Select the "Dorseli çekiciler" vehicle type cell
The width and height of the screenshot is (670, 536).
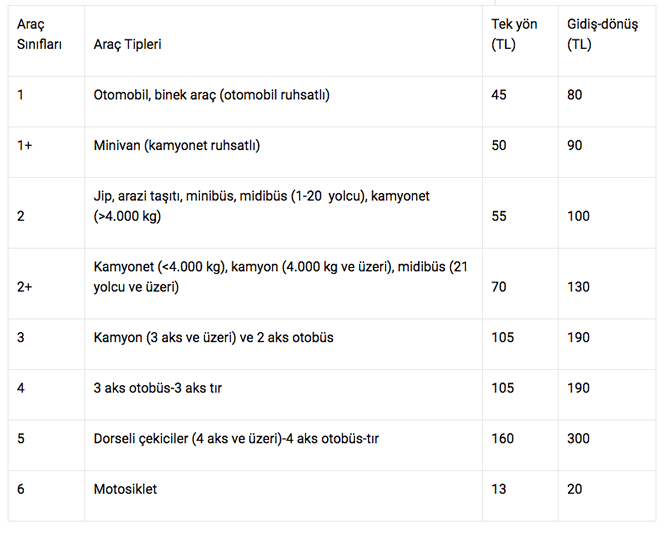click(x=236, y=439)
